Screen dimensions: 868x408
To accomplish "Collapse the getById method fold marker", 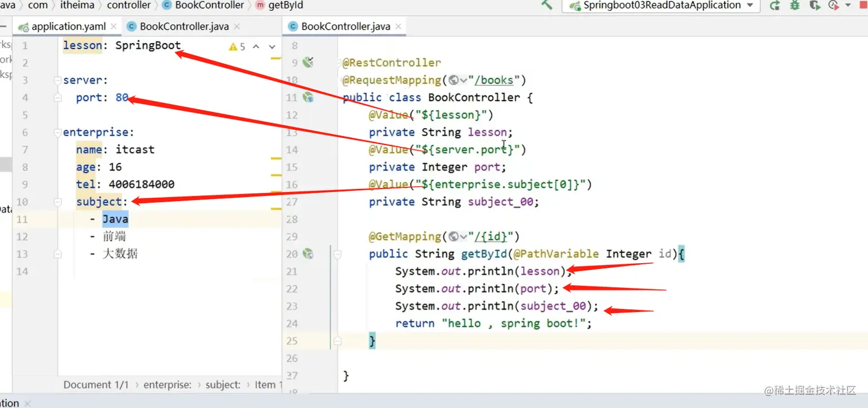I will pyautogui.click(x=338, y=253).
